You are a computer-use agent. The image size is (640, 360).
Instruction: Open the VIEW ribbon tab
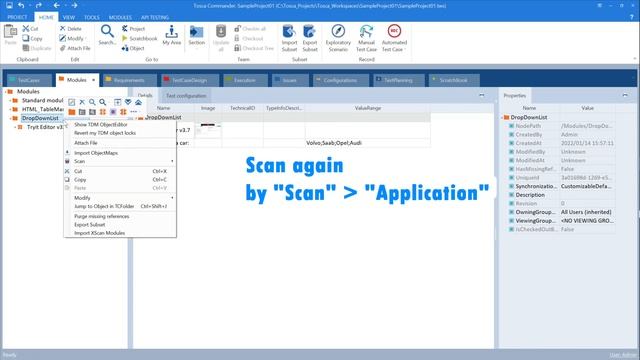click(x=69, y=17)
